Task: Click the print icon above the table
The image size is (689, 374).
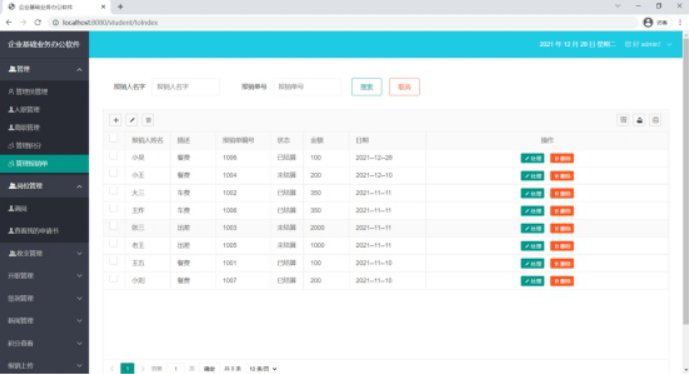Action: [656, 120]
